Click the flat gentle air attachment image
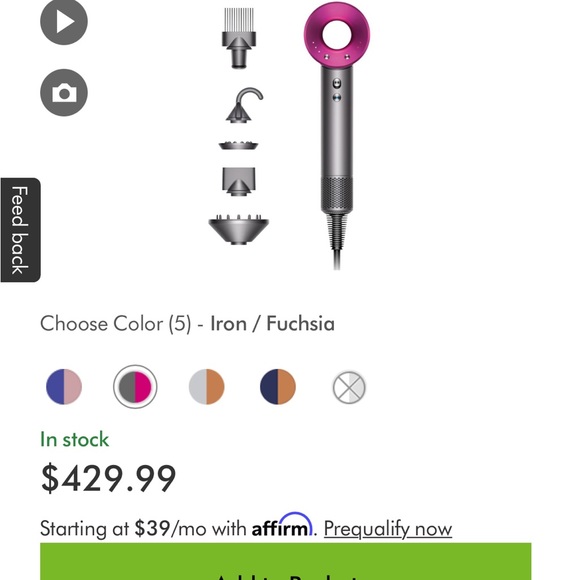Image resolution: width=580 pixels, height=580 pixels. [239, 145]
